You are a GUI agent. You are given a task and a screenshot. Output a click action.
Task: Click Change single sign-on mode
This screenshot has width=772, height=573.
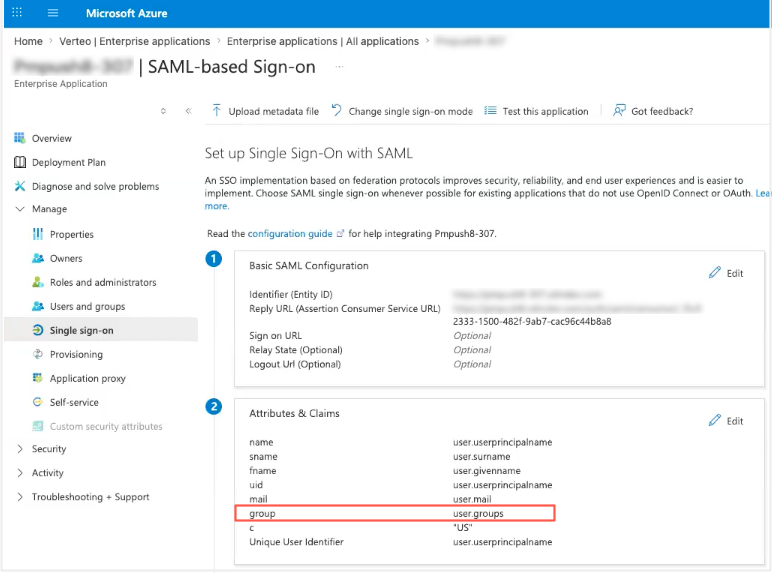pyautogui.click(x=411, y=111)
